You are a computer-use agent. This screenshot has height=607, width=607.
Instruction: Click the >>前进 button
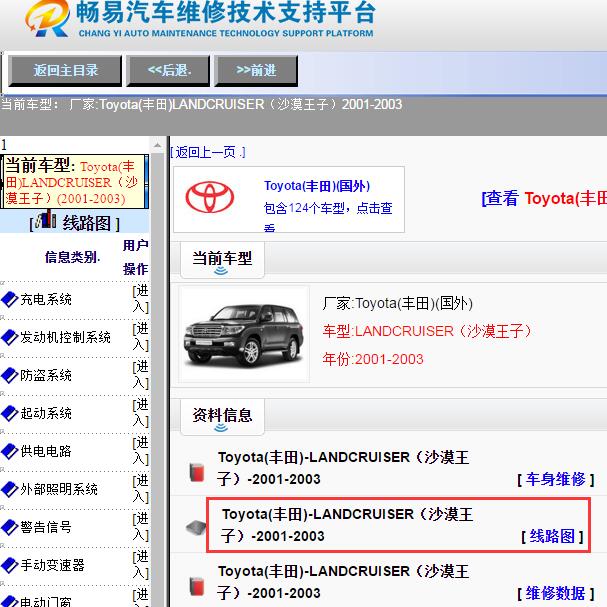coord(256,70)
